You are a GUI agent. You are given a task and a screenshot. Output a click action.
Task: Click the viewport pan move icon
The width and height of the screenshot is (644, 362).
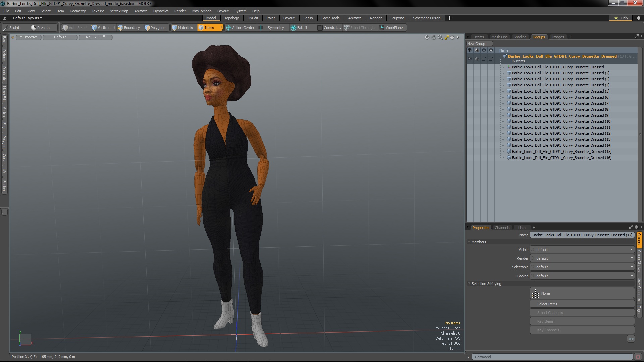point(427,37)
